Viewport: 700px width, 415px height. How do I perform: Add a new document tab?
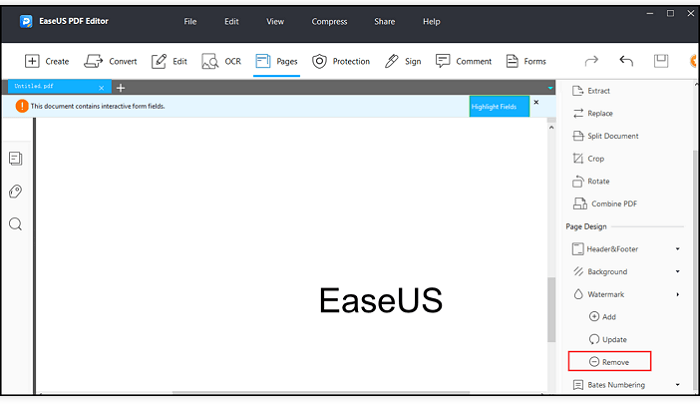click(121, 88)
